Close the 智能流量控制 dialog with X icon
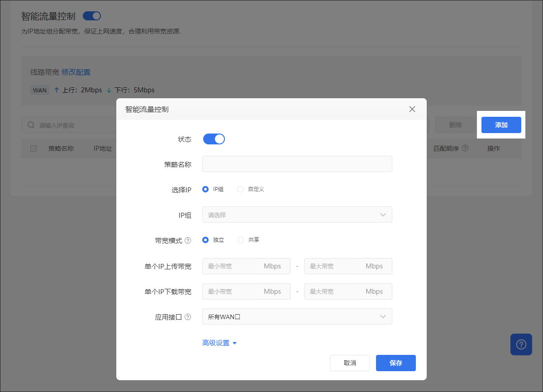Viewport: 543px width, 392px height. pos(412,109)
